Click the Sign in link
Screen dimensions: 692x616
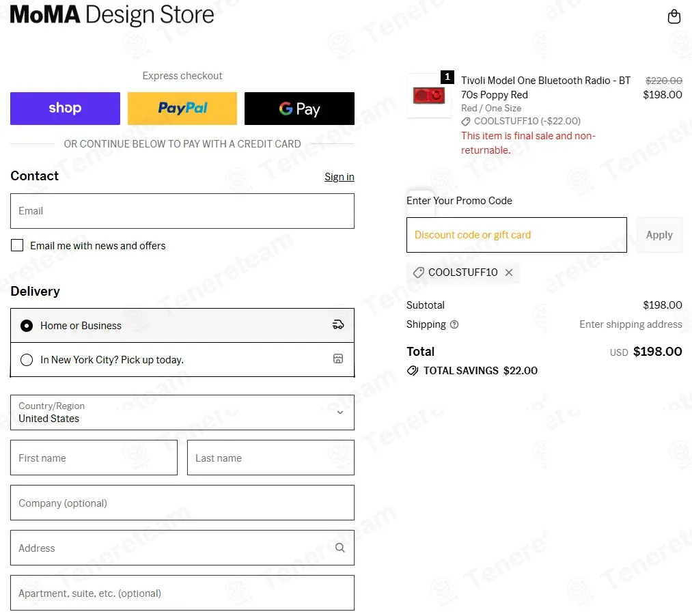click(339, 177)
